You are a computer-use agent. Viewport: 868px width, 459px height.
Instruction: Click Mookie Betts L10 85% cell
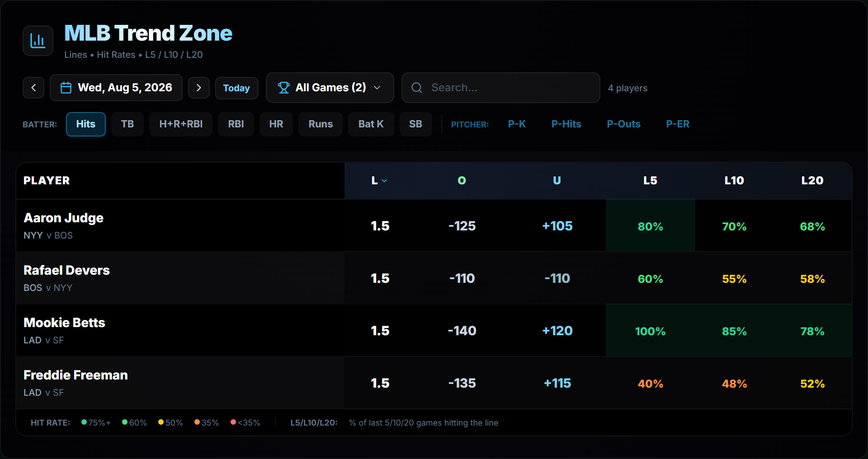(734, 330)
